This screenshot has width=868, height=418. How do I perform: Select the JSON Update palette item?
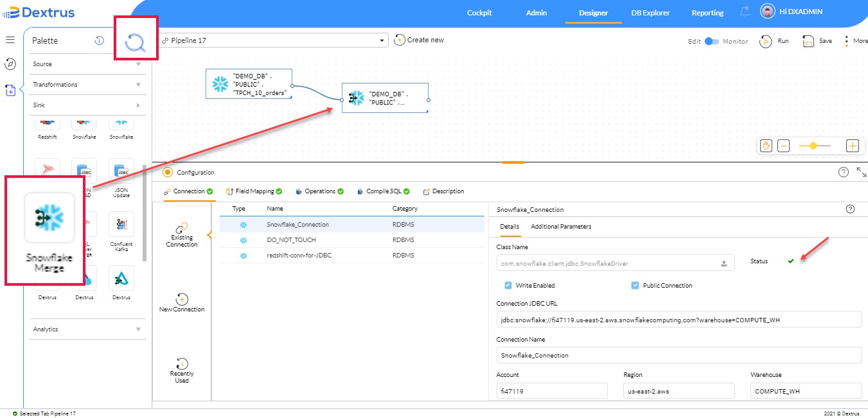pyautogui.click(x=121, y=178)
